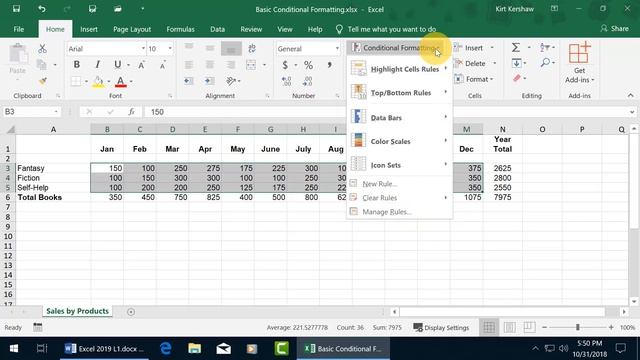Open the Top/Bottom Rules submenu
Screen dimensions: 640x360
pyautogui.click(x=399, y=93)
